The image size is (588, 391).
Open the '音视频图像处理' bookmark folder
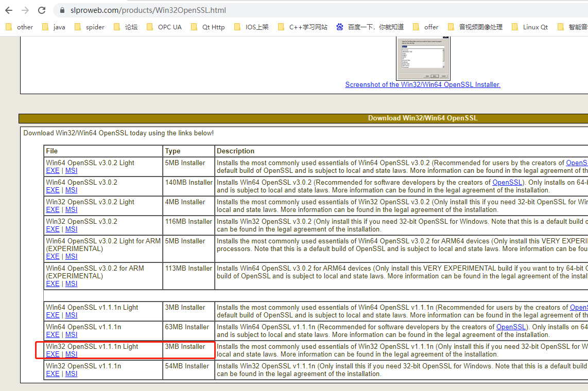[x=475, y=27]
